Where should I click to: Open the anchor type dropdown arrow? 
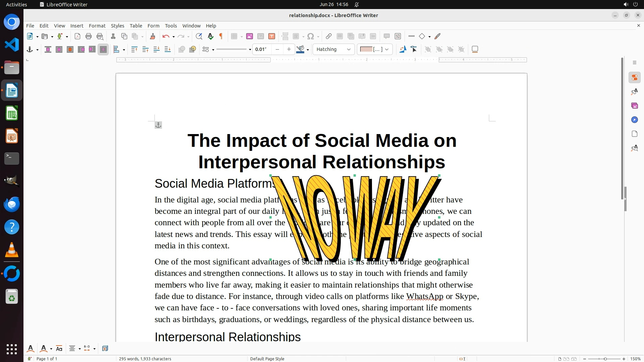[37, 50]
